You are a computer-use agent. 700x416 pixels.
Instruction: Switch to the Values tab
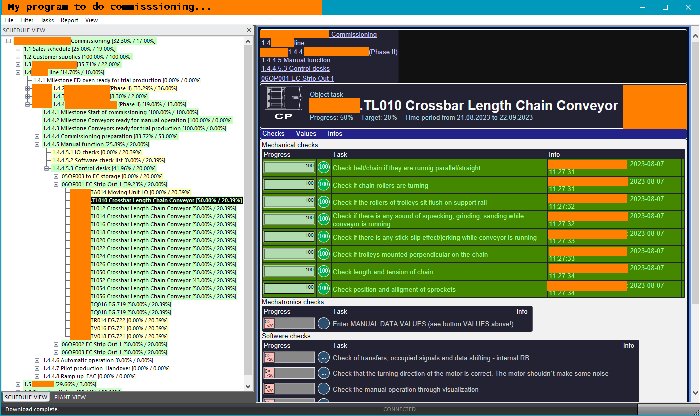click(306, 133)
